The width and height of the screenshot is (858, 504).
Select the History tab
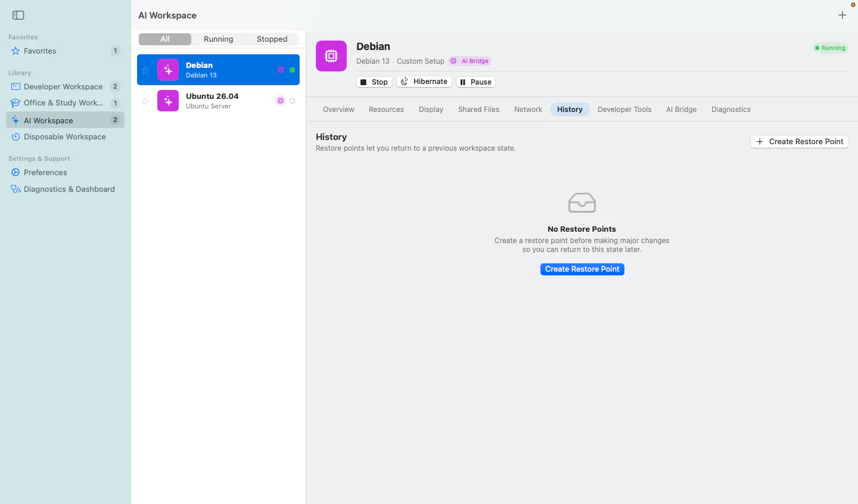pyautogui.click(x=570, y=110)
